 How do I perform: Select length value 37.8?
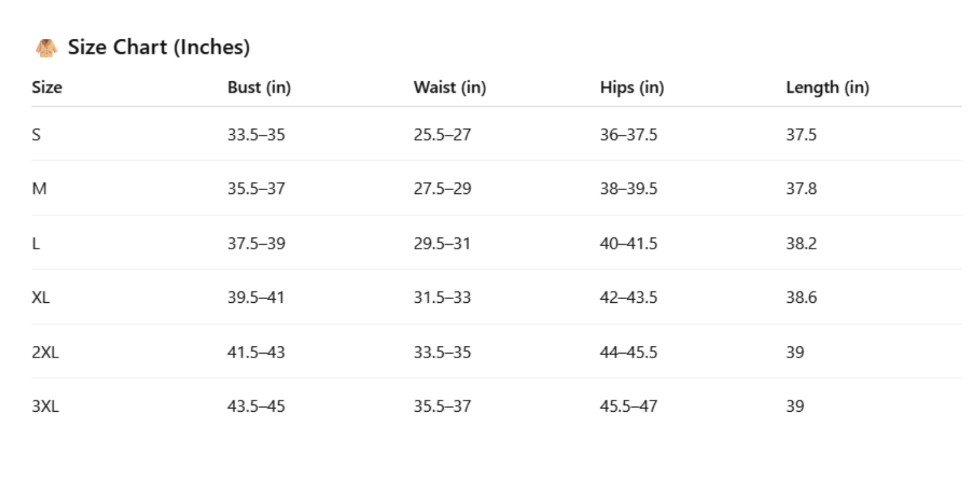801,189
